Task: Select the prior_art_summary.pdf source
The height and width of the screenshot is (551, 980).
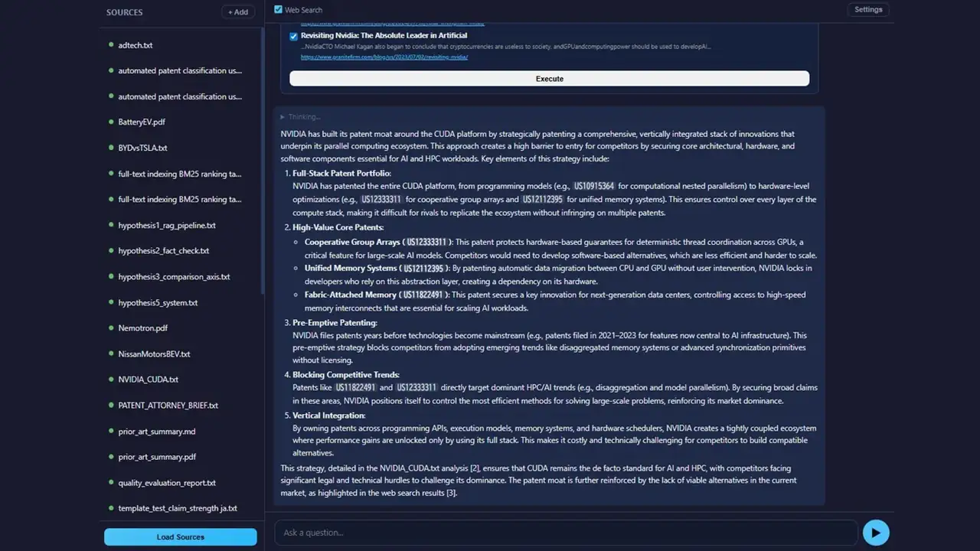Action: pyautogui.click(x=157, y=457)
